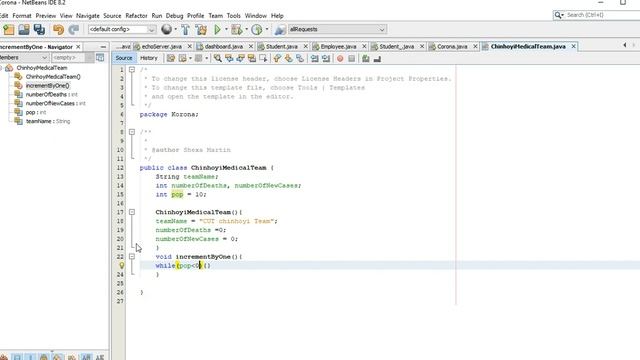640x360 pixels.
Task: Open the Source menu
Action: pos(112,16)
